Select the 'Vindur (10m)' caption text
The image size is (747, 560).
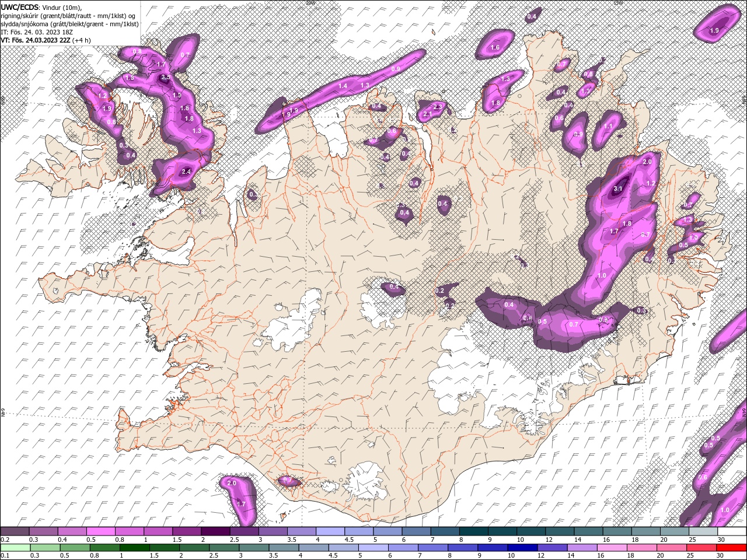point(62,7)
